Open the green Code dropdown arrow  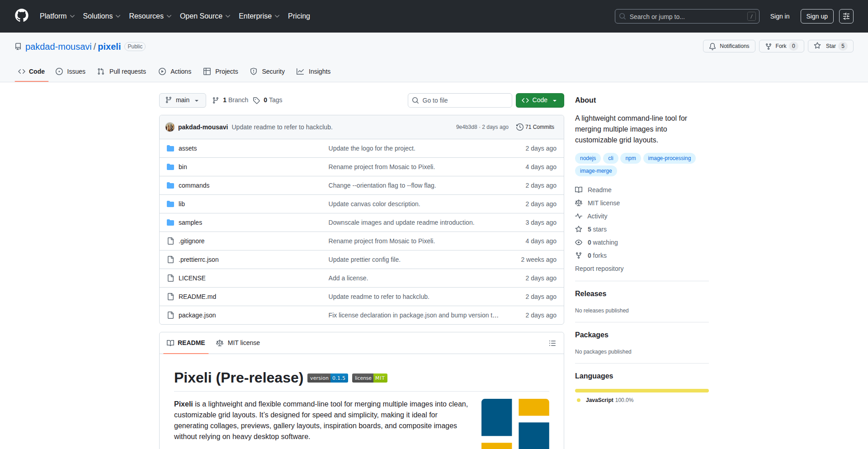tap(554, 100)
